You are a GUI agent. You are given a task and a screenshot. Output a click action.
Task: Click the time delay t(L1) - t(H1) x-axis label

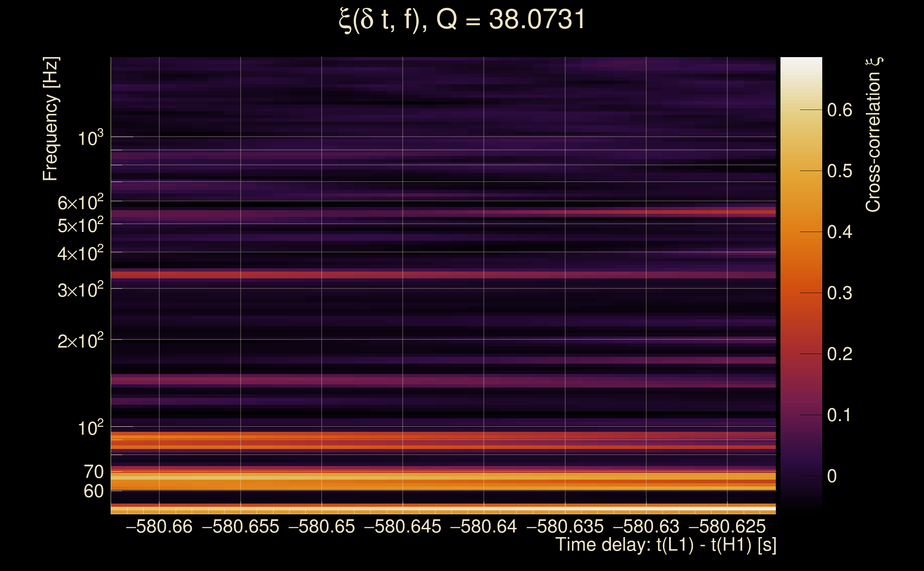(x=666, y=545)
